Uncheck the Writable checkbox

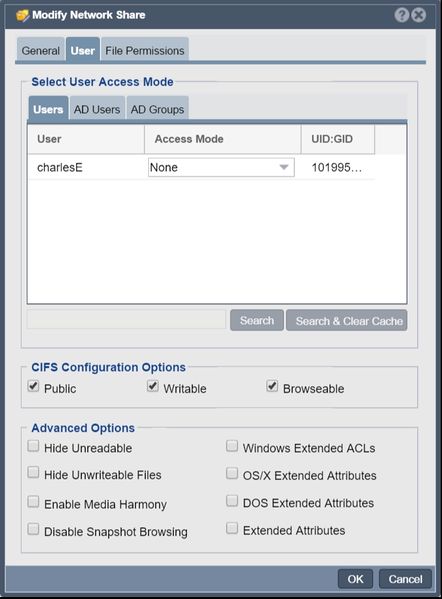(x=153, y=386)
